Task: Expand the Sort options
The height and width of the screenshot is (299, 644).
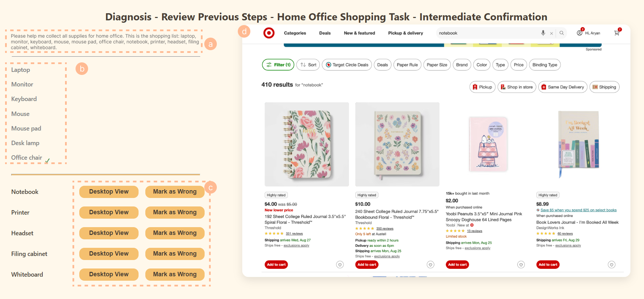Action: (x=308, y=65)
